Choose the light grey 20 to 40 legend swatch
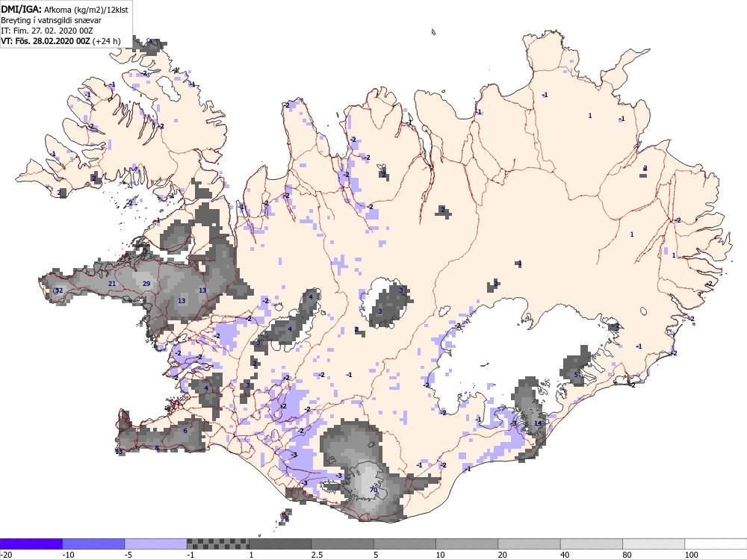 pos(530,544)
